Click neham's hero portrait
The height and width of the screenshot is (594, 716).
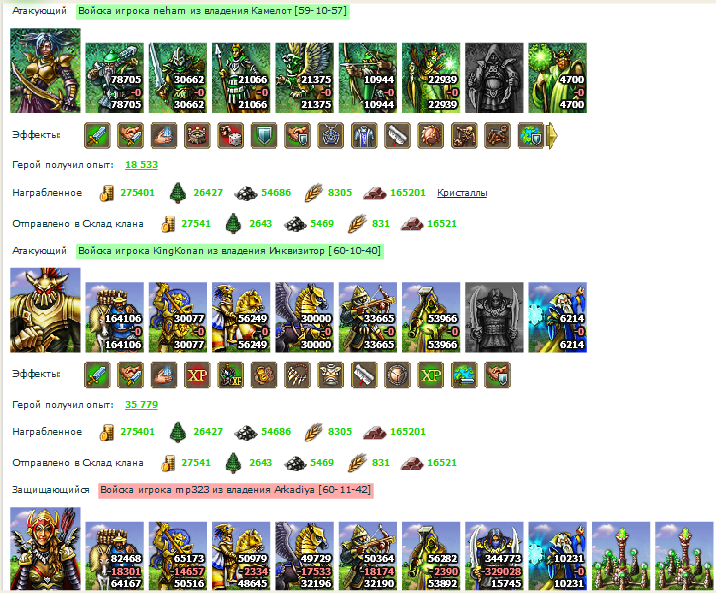coord(45,70)
